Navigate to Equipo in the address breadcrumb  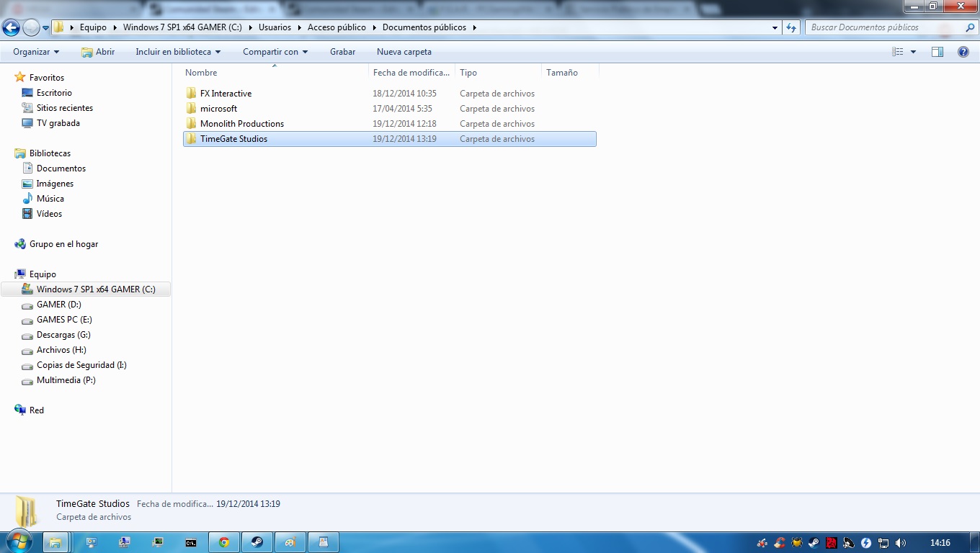93,27
